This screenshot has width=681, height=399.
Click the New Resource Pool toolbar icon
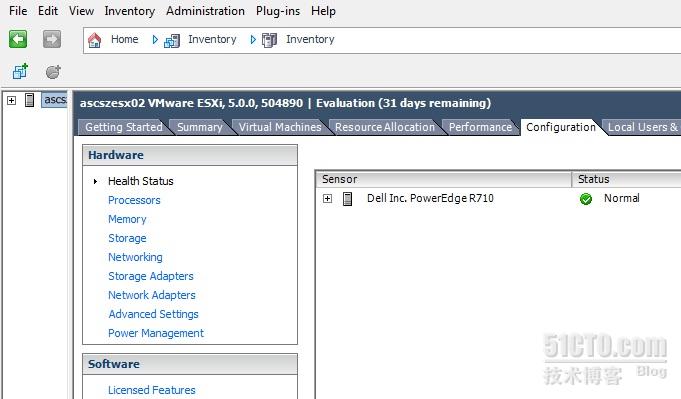53,72
